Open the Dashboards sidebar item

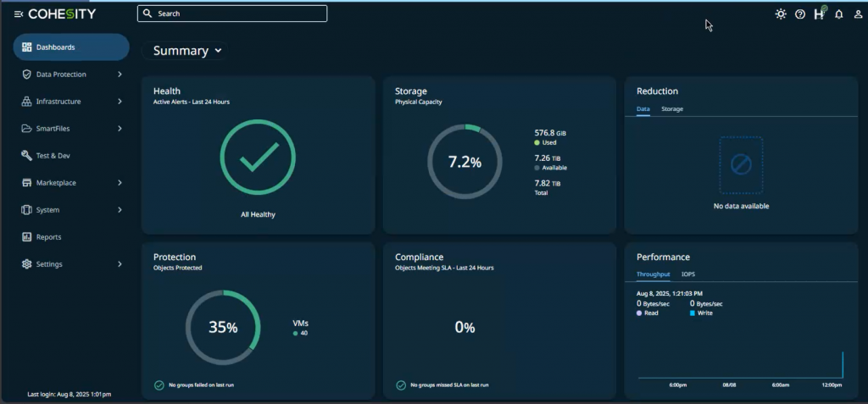[71, 47]
